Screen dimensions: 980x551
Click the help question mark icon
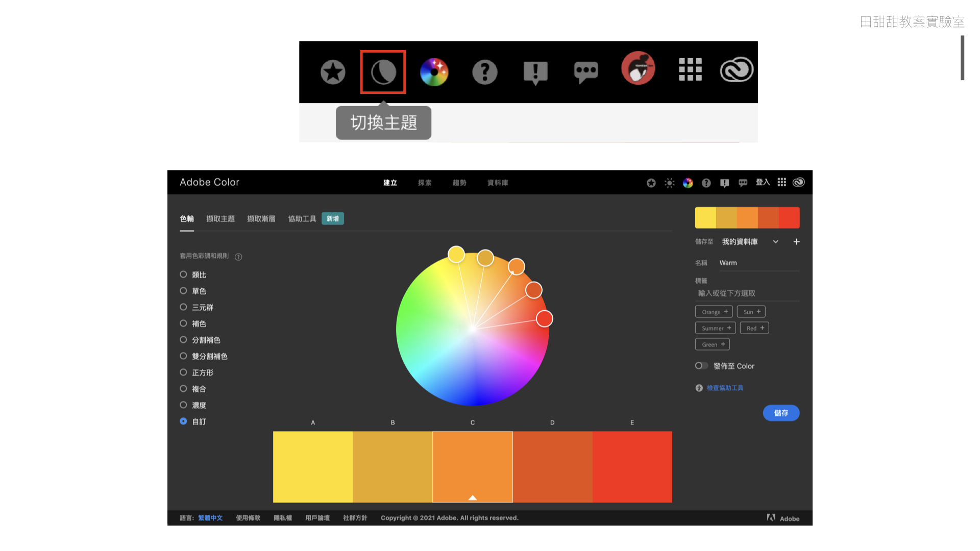(706, 183)
